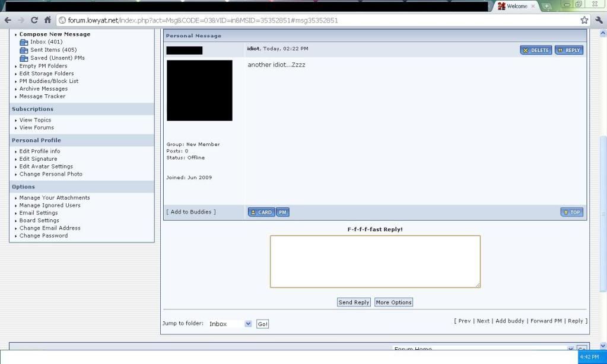Delete this personal message

[535, 50]
